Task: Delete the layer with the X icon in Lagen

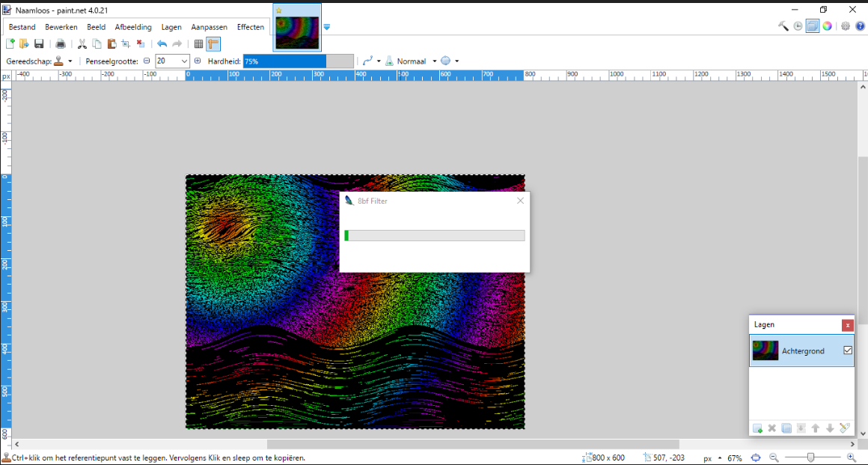Action: [x=771, y=428]
